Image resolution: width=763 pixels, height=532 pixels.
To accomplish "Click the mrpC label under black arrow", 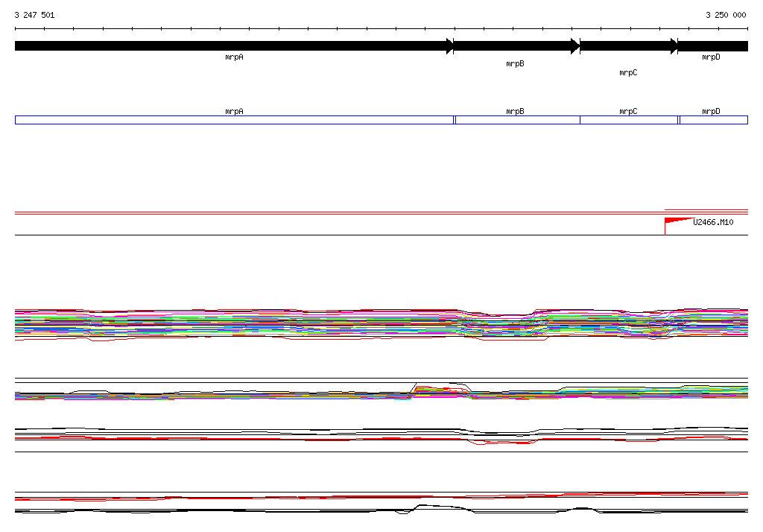I will (x=628, y=72).
